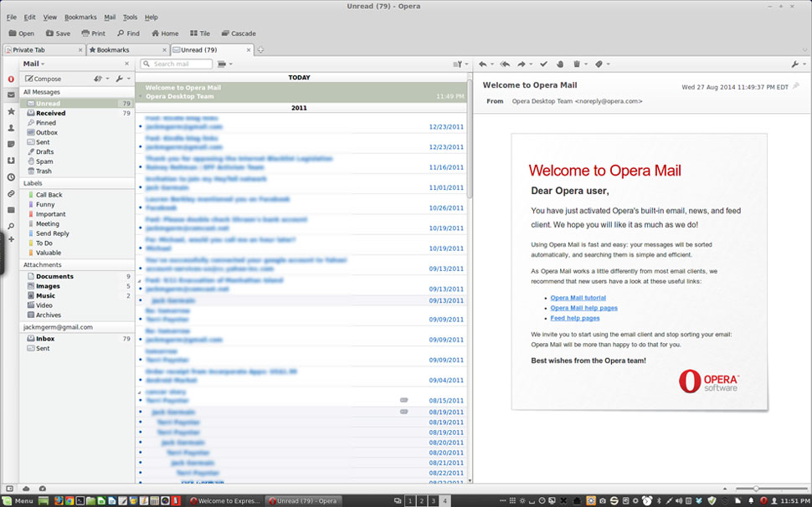Click the Search mail field

[176, 64]
